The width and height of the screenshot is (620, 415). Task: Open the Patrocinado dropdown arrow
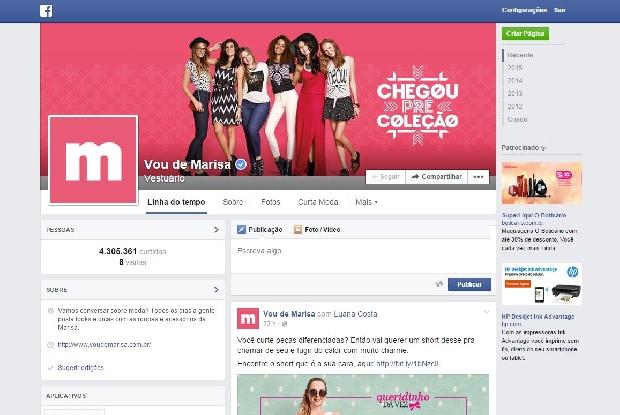[x=543, y=148]
